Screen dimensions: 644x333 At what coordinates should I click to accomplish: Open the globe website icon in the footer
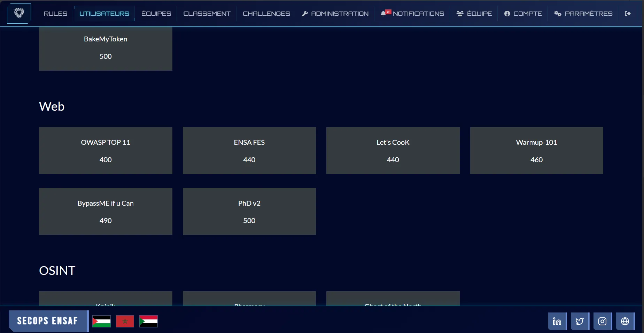pos(626,321)
